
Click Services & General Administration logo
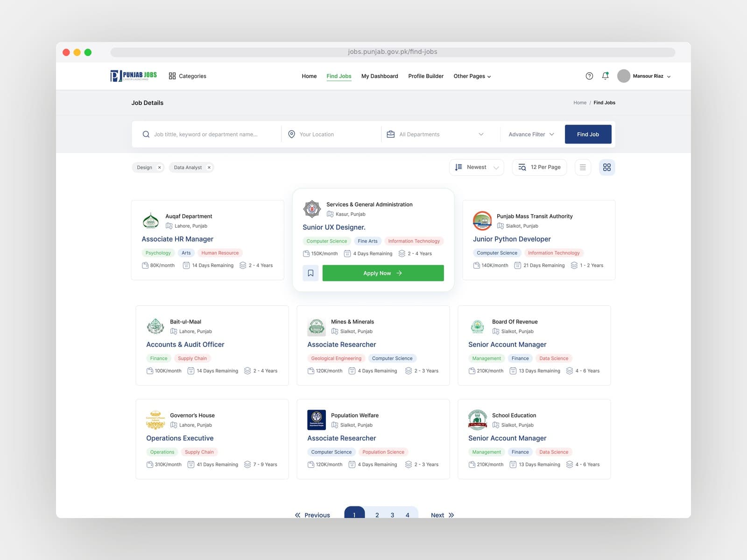tap(312, 209)
